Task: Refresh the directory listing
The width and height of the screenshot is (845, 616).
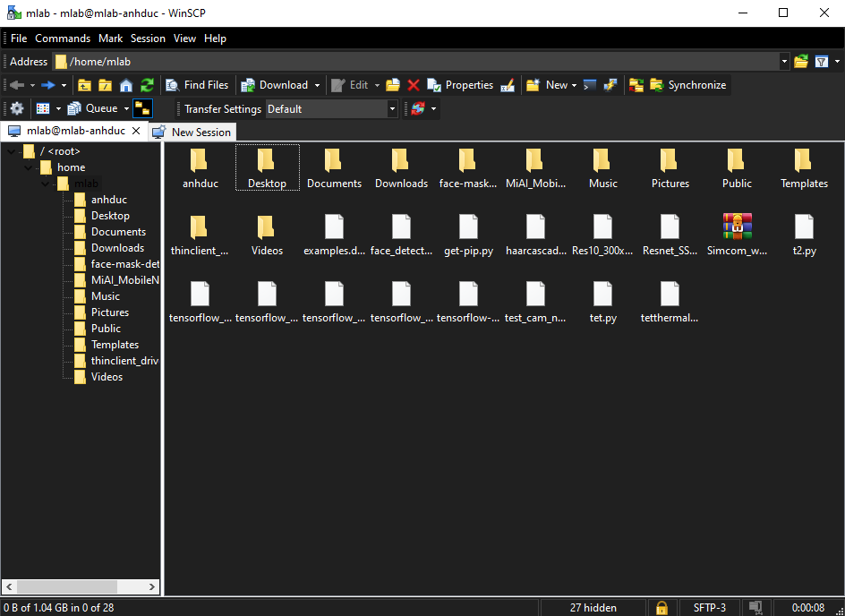Action: point(147,85)
